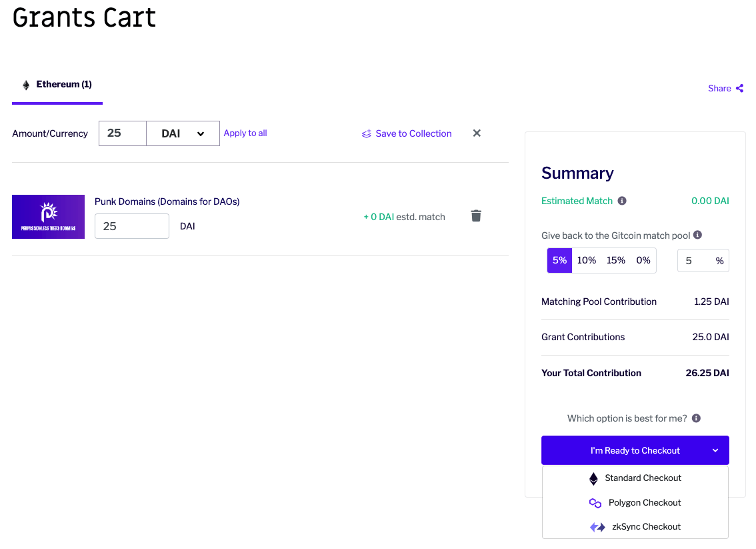The image size is (756, 549).
Task: Click the Amount/Currency label
Action: tap(50, 133)
